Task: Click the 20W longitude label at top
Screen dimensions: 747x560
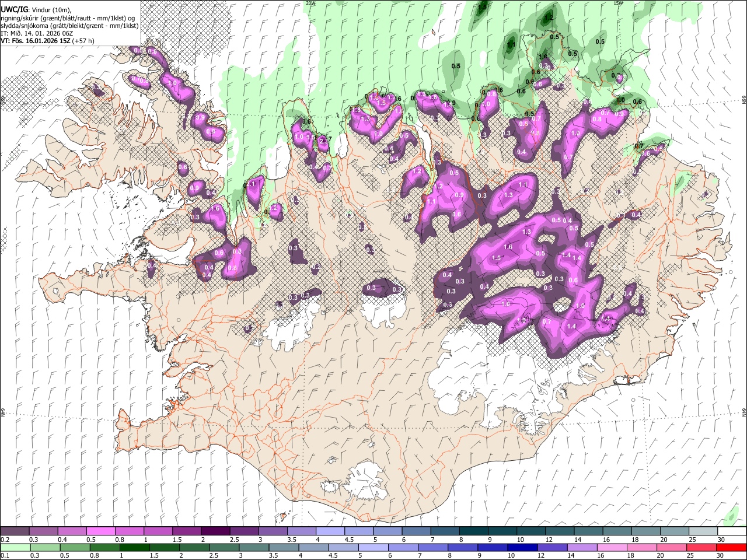Action: pos(310,3)
